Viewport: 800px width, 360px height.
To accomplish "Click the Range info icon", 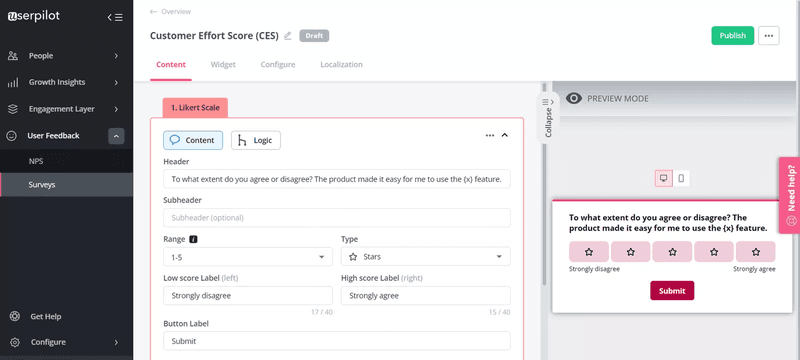I will point(193,239).
